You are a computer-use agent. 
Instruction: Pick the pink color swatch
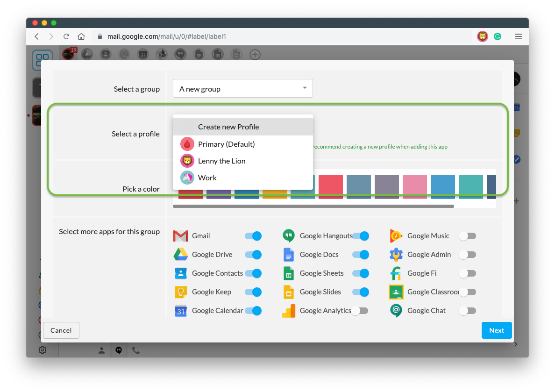coord(415,186)
